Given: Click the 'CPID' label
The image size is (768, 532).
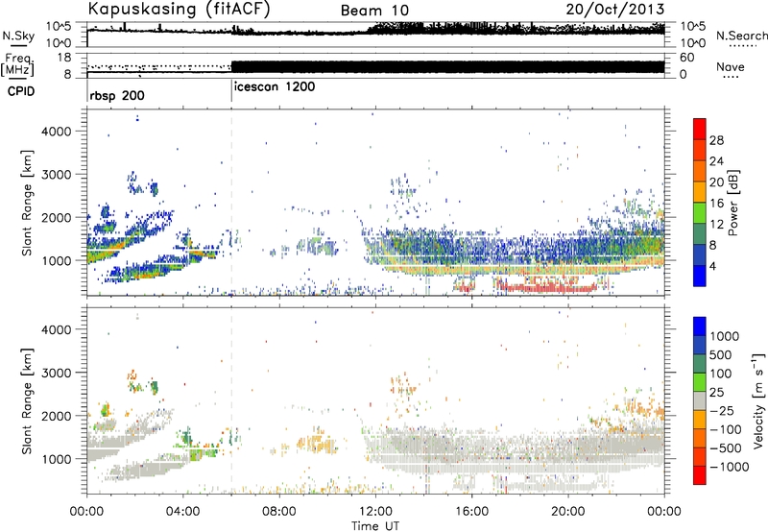Looking at the screenshot, I should (x=21, y=91).
